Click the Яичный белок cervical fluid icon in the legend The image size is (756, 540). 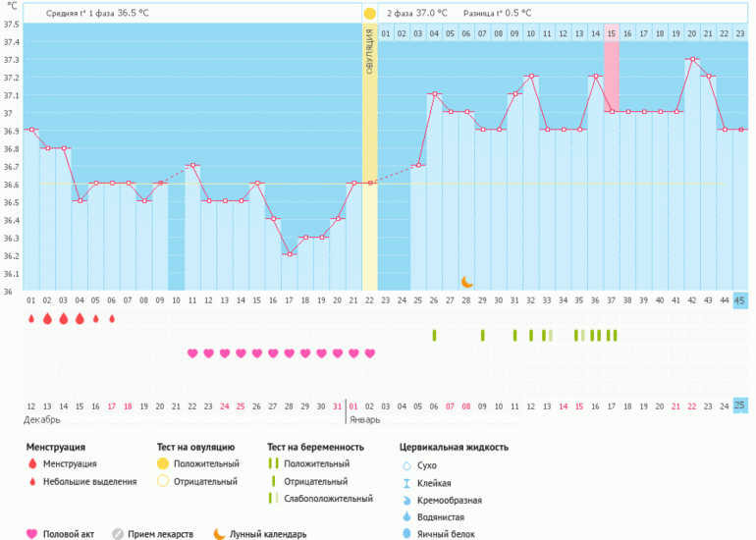[406, 533]
